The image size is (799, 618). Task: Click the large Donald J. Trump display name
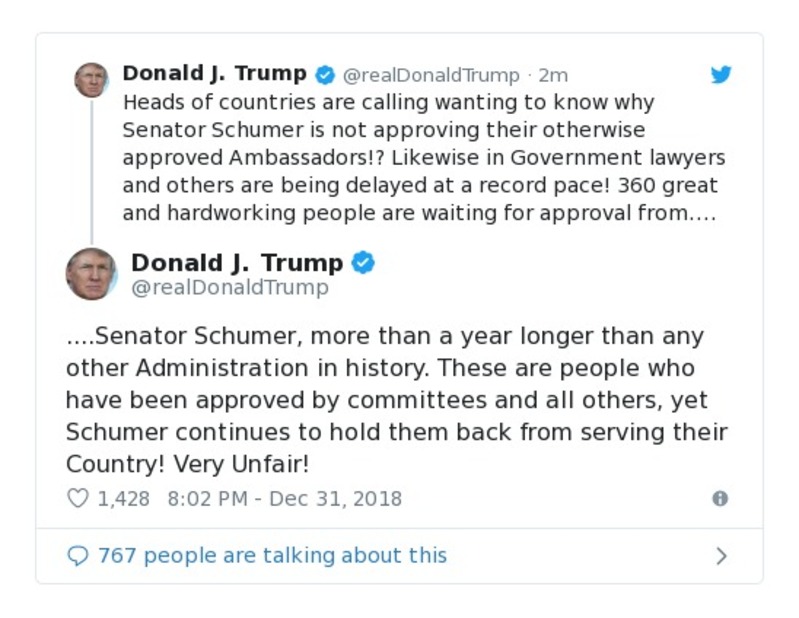click(x=237, y=263)
